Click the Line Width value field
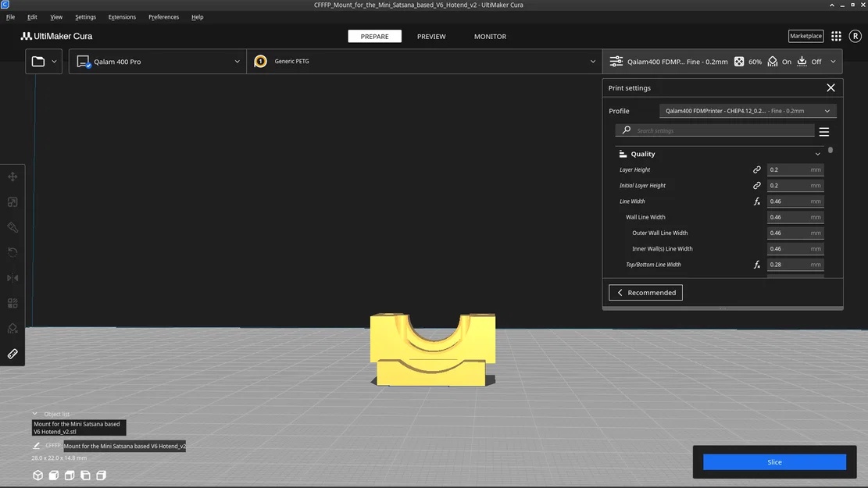This screenshot has height=488, width=868. pyautogui.click(x=795, y=201)
